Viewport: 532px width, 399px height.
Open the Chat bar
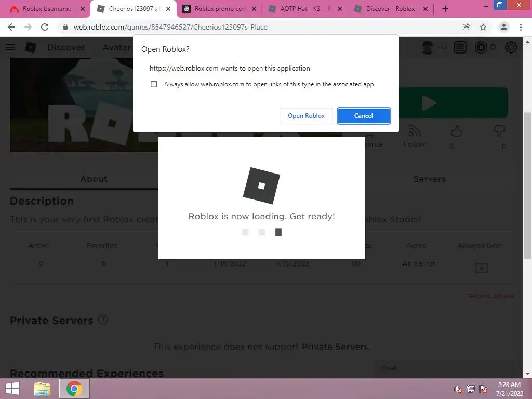point(445,368)
